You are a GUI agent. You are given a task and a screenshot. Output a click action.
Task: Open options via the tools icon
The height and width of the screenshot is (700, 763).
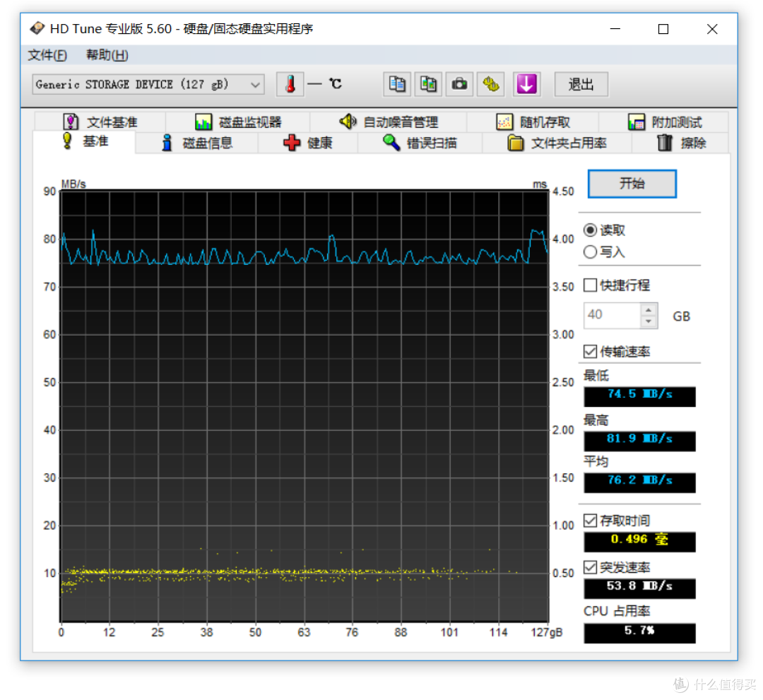click(x=490, y=84)
